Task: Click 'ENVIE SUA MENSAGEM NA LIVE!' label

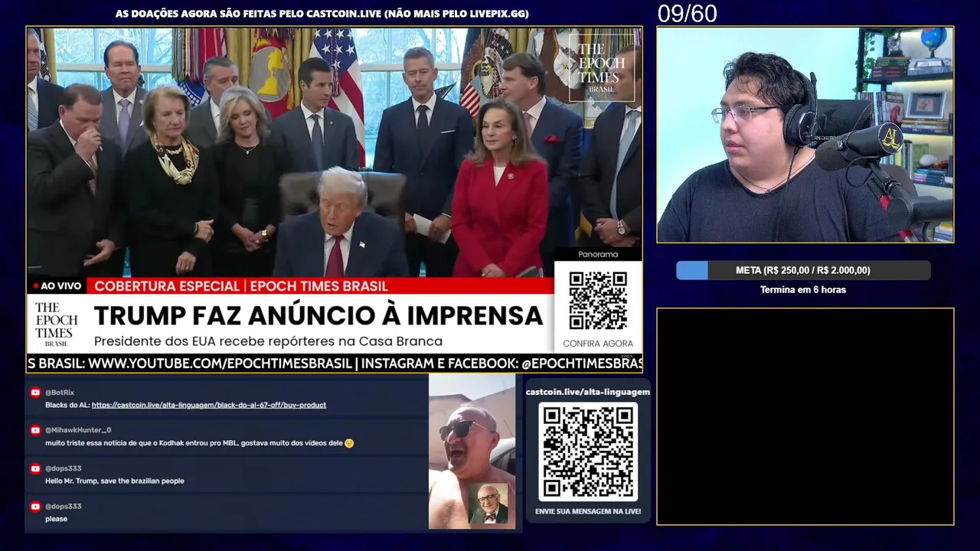Action: (588, 511)
